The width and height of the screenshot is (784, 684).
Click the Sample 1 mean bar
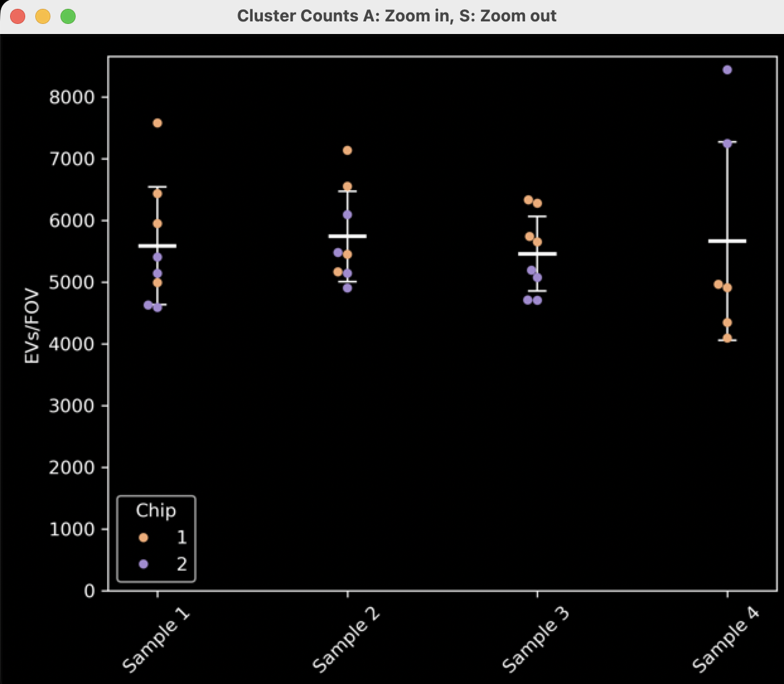point(158,246)
